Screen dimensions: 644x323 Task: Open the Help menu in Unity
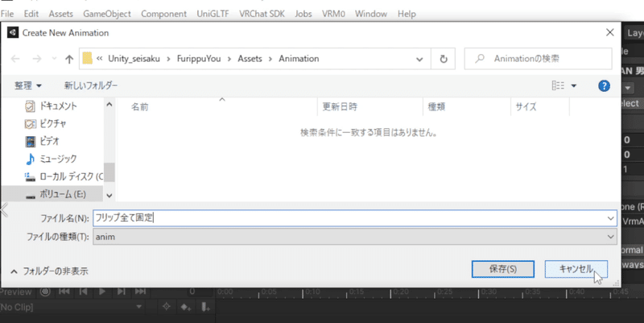click(x=407, y=14)
